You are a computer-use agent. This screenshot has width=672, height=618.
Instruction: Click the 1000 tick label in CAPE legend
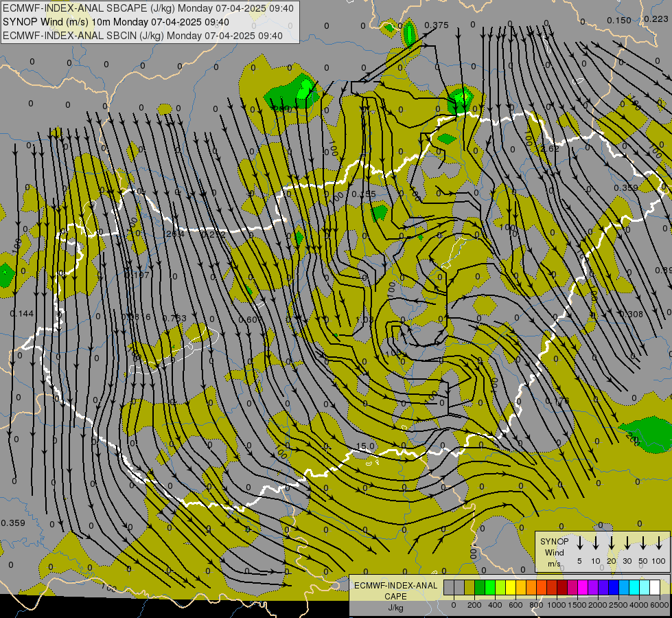557,605
